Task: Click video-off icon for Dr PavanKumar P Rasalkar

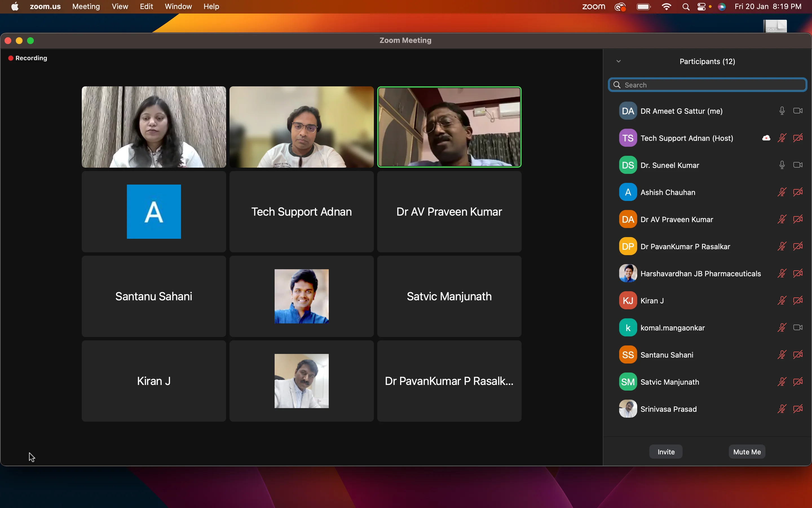Action: pos(798,246)
